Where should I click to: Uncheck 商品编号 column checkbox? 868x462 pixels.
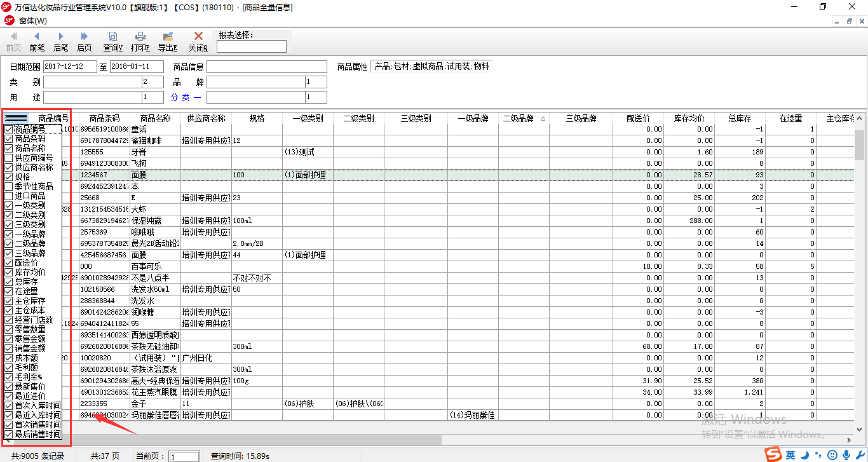(x=8, y=129)
